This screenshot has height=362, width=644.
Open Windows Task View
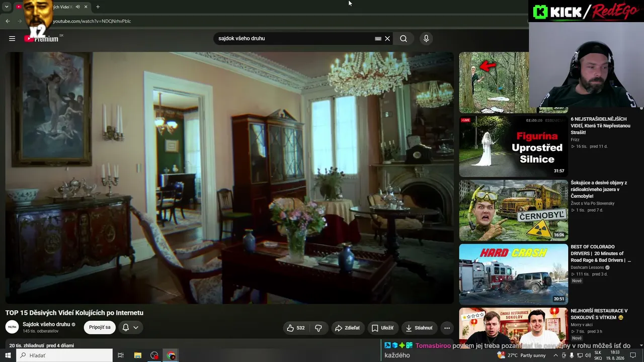click(x=121, y=355)
